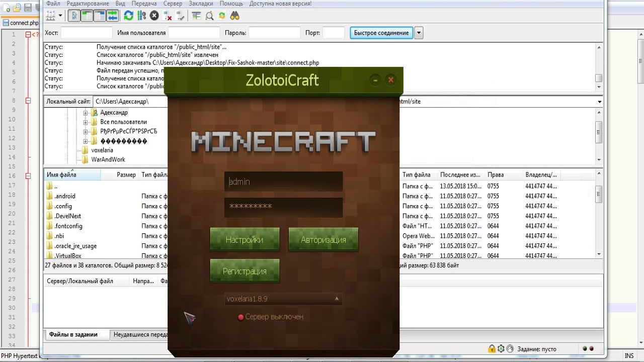Toggle transfer queue display icon
The image size is (644, 362).
[112, 16]
